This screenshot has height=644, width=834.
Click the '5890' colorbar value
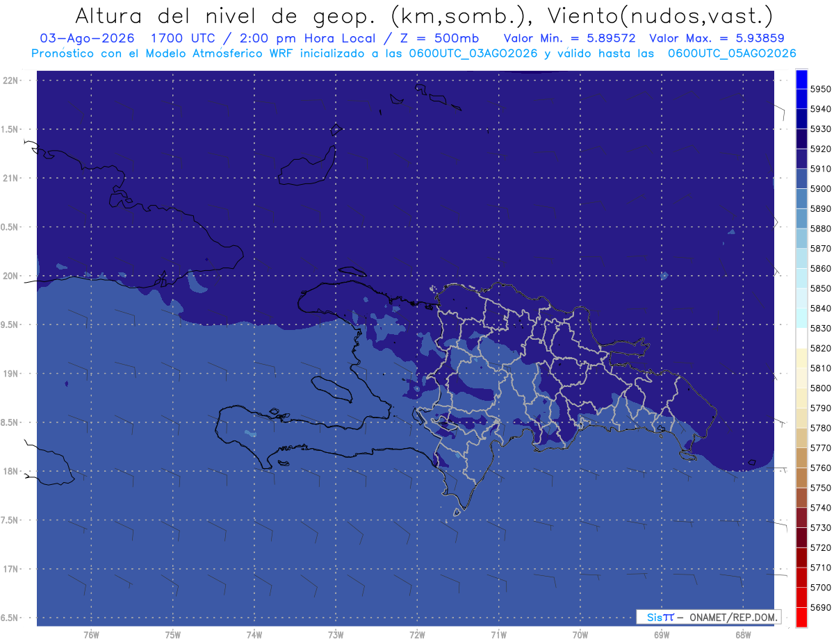click(820, 208)
